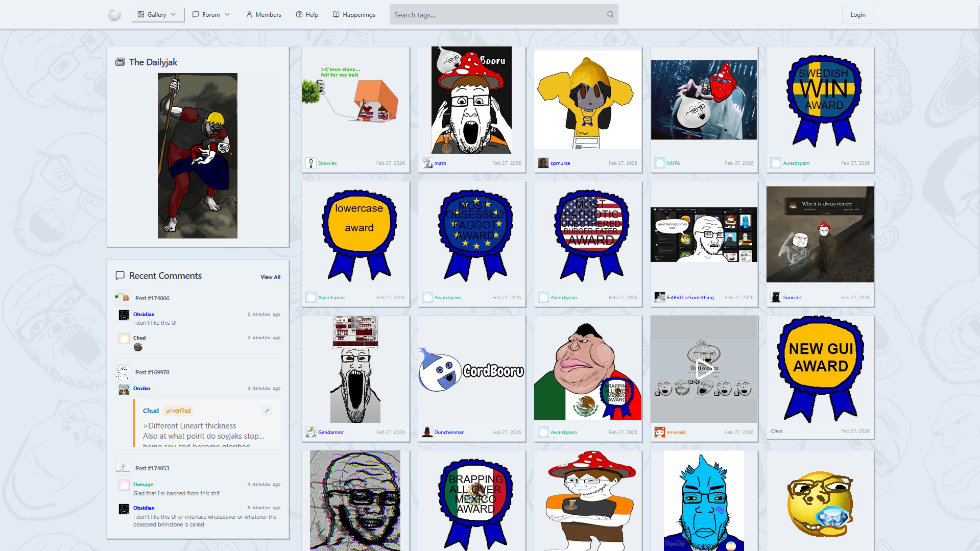Viewport: 980px width, 551px height.
Task: Click the expand arrow icon on Chud quote
Action: click(x=267, y=411)
